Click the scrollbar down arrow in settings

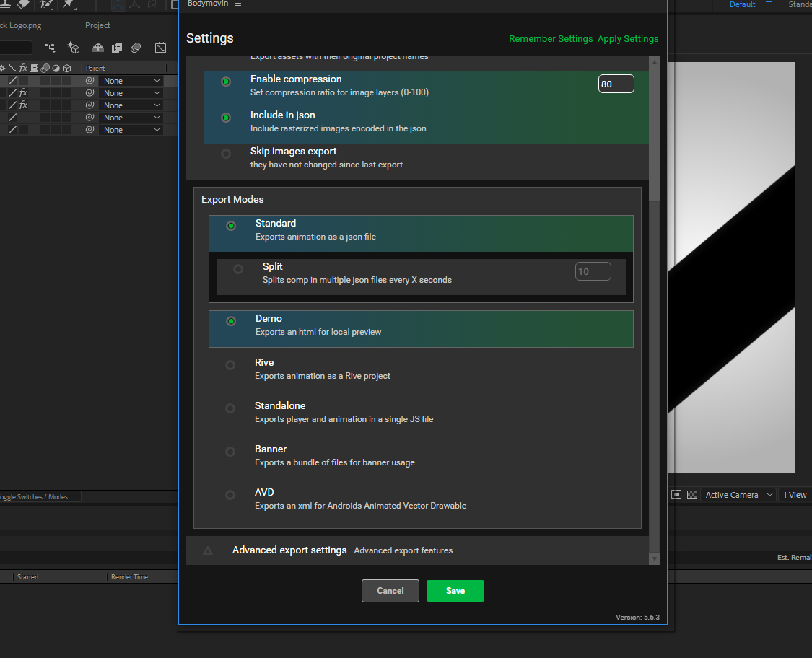pyautogui.click(x=655, y=558)
